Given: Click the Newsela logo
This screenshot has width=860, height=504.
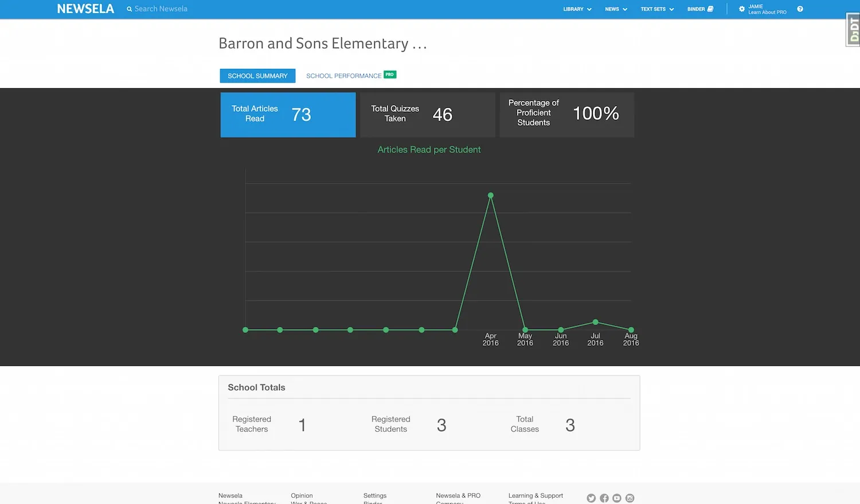Looking at the screenshot, I should pyautogui.click(x=85, y=9).
